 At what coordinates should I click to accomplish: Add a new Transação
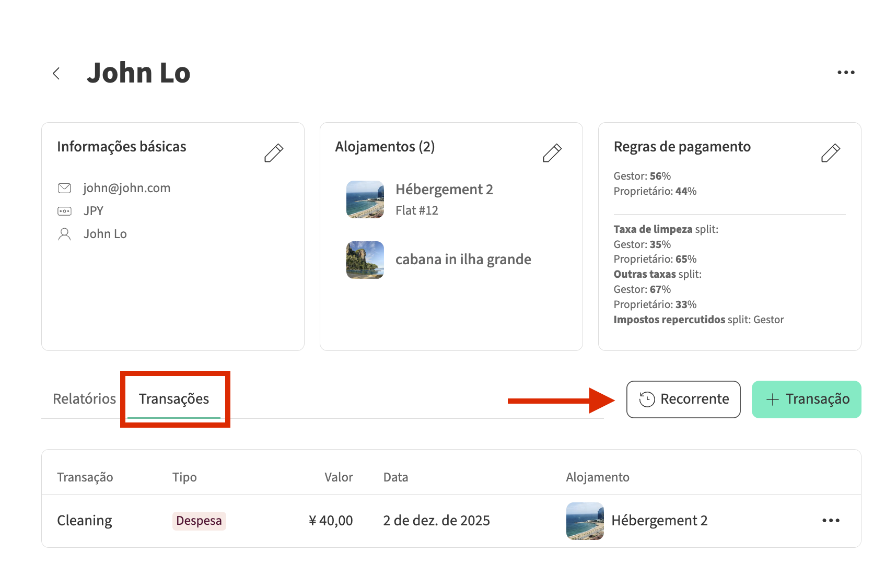tap(806, 399)
